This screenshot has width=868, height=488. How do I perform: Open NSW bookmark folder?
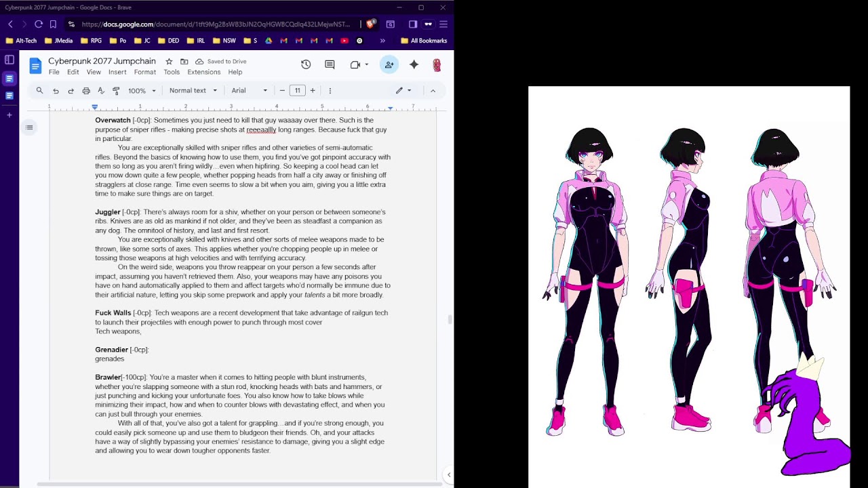pos(224,41)
